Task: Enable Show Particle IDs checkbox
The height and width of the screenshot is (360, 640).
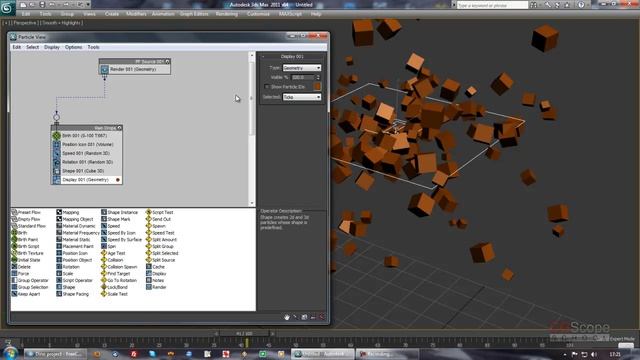Action: point(267,87)
